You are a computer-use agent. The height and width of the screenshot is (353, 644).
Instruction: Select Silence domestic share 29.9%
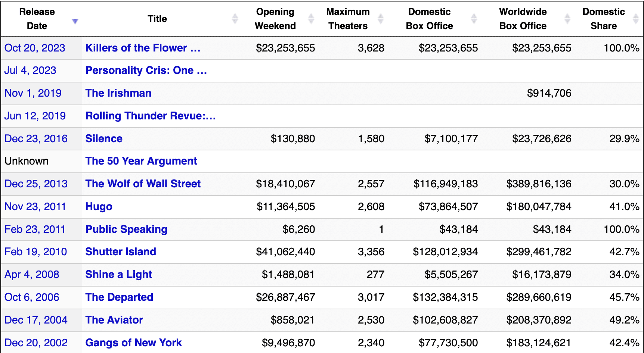[x=624, y=138]
